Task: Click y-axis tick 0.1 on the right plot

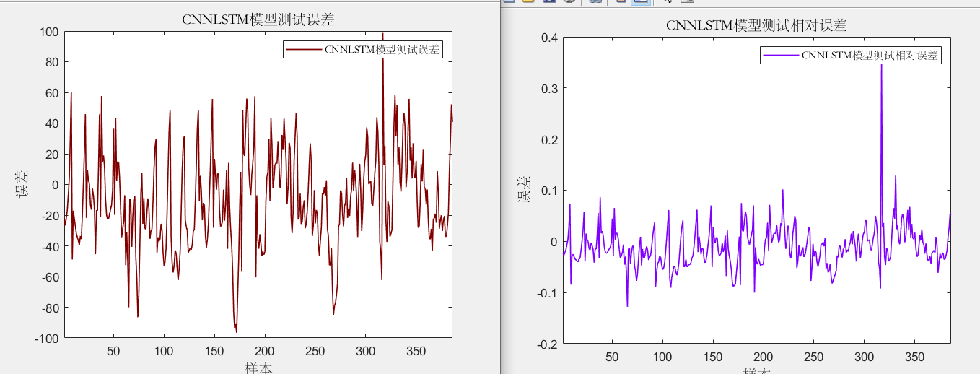Action: 550,191
